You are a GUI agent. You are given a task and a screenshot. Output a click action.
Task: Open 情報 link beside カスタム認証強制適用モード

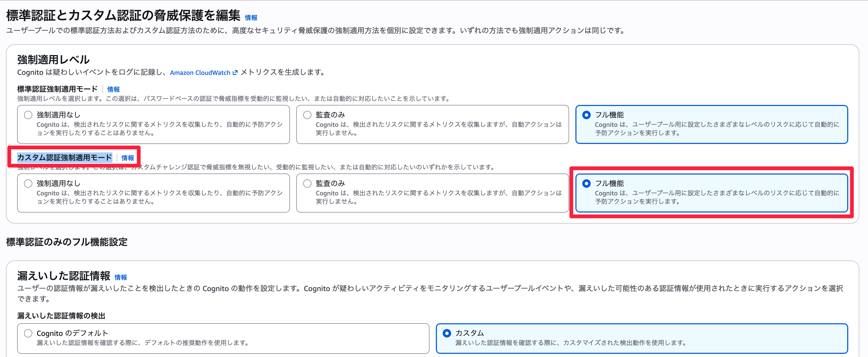click(x=128, y=158)
